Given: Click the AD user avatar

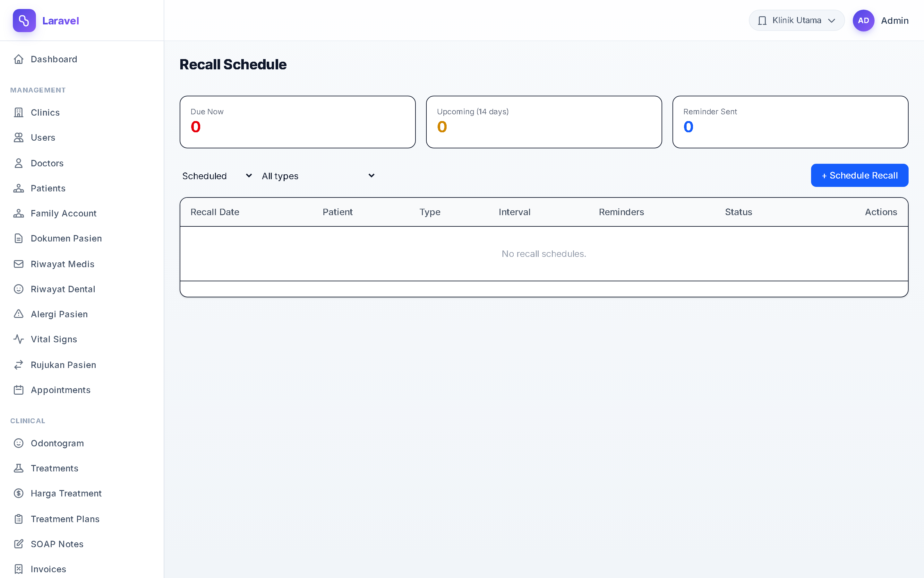Looking at the screenshot, I should [863, 21].
